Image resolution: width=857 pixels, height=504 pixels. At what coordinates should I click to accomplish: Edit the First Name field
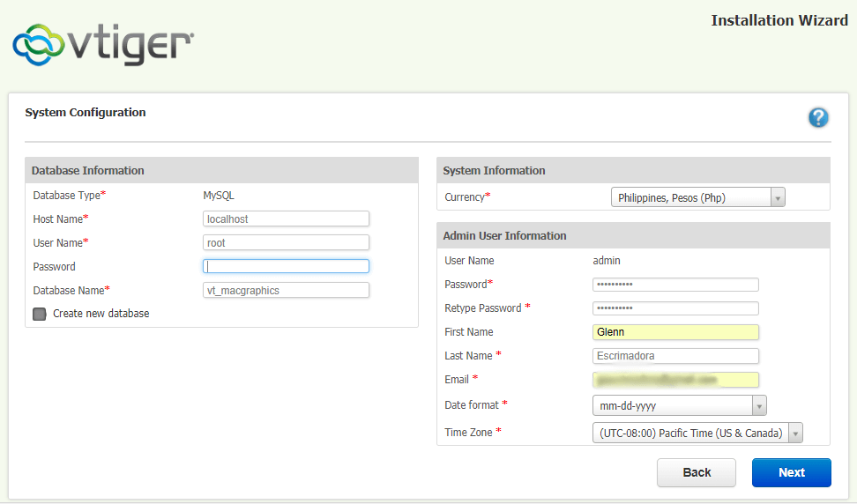click(675, 332)
